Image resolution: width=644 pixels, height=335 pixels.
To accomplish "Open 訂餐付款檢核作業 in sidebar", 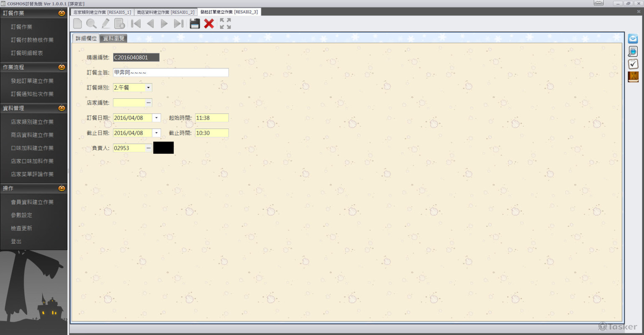I will coord(32,40).
